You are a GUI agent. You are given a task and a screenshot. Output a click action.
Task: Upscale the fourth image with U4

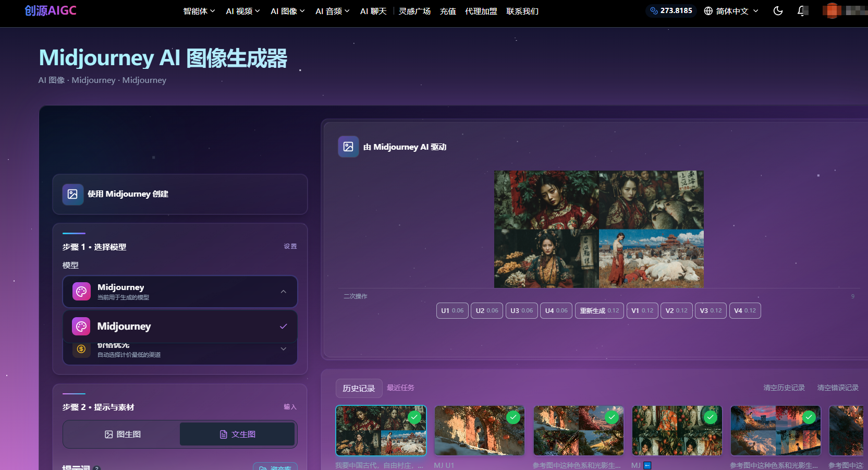coord(556,310)
